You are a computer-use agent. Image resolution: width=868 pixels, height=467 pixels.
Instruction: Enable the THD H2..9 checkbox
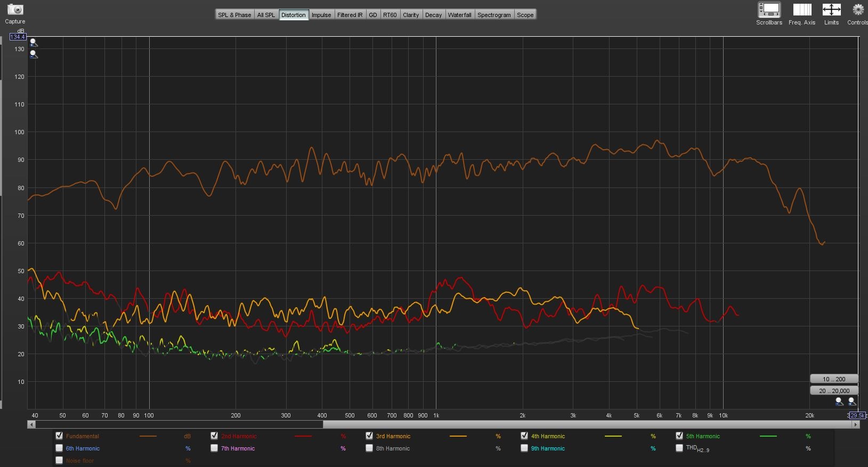[679, 448]
